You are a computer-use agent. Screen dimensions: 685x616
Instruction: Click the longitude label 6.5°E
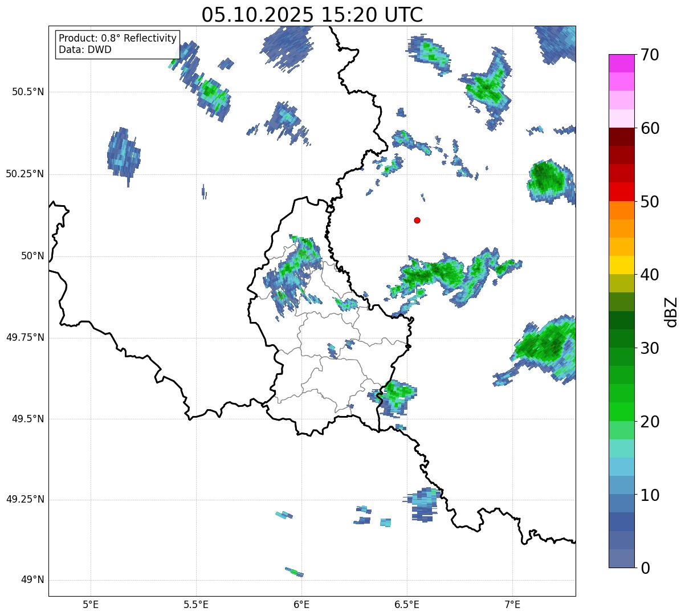pos(407,604)
